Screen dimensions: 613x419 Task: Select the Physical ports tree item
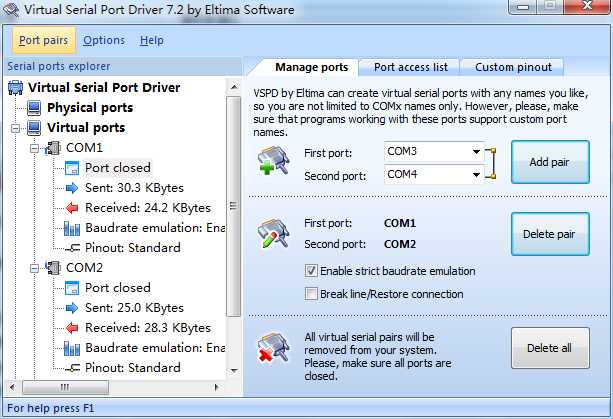tap(90, 108)
